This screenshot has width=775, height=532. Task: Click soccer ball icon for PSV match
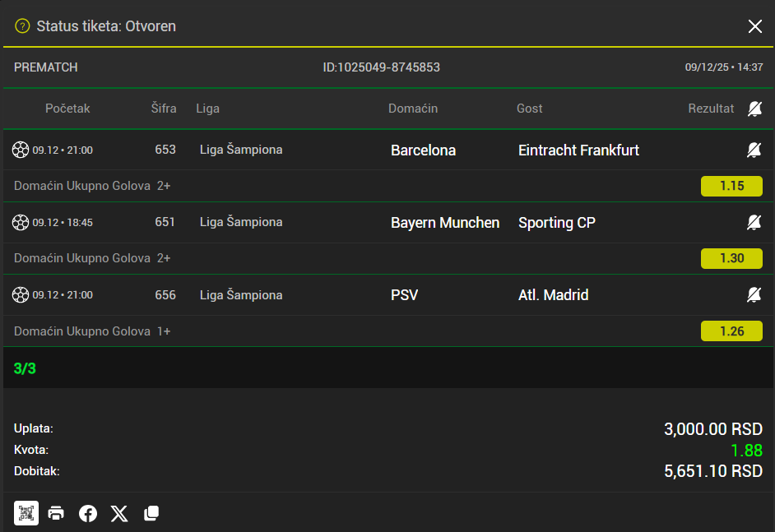click(21, 294)
